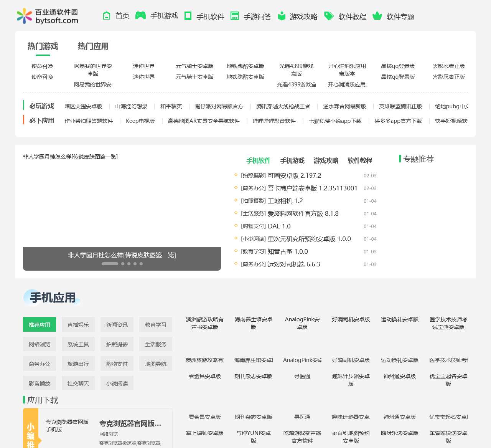The width and height of the screenshot is (491, 448).
Task: Click the 和平精英 game link
Action: (171, 106)
